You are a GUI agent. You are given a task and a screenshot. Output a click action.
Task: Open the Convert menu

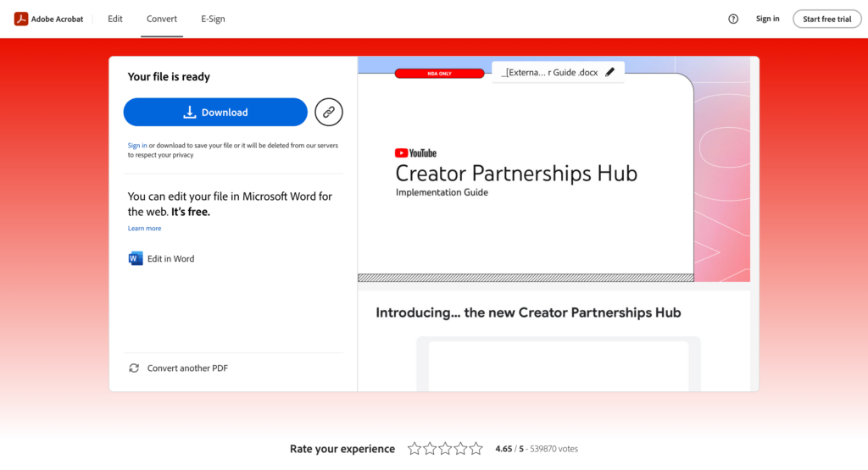tap(162, 19)
